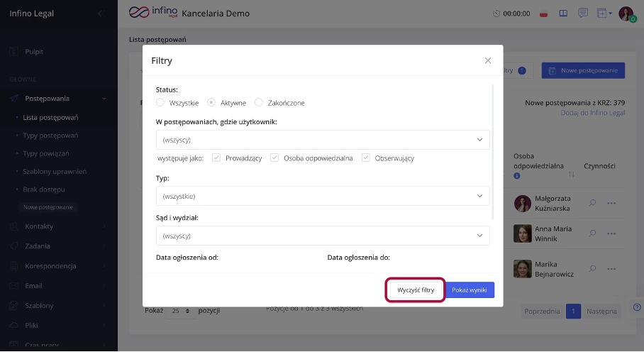This screenshot has width=644, height=352.
Task: Toggle the Prowadzący checkbox
Action: point(216,158)
